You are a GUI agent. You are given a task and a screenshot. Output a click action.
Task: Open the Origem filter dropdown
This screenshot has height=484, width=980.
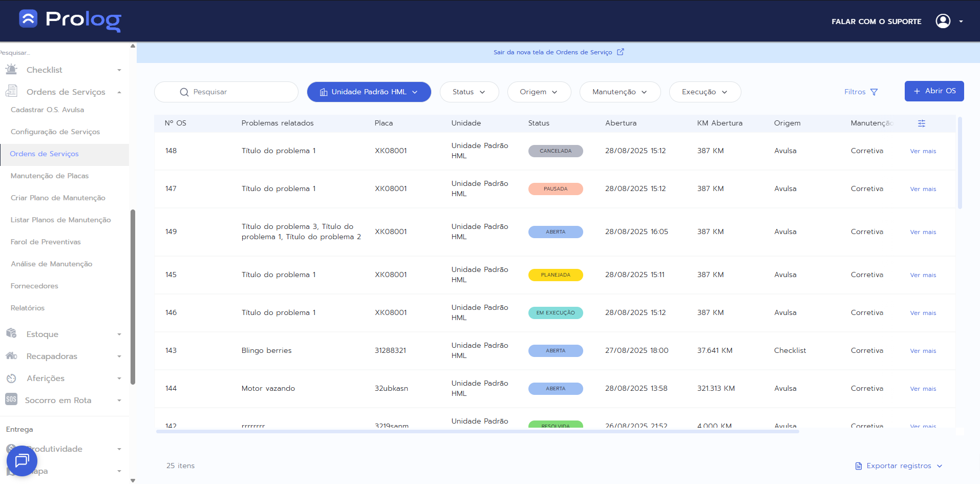click(539, 92)
